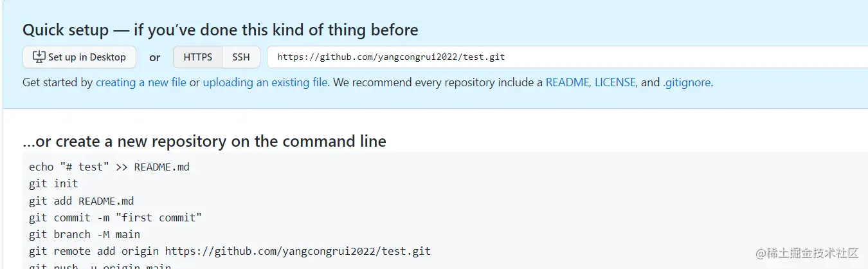
Task: Click the git add README.md line
Action: click(x=81, y=201)
